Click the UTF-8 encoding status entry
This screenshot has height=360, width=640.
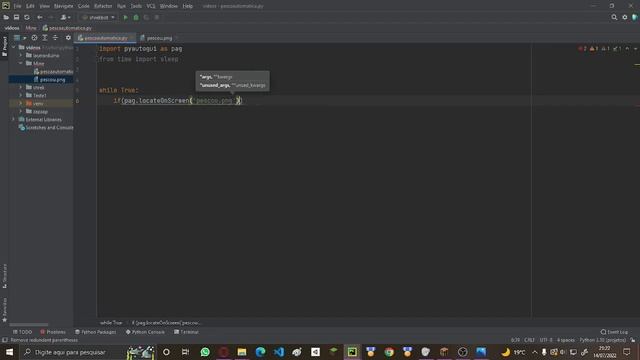click(546, 340)
